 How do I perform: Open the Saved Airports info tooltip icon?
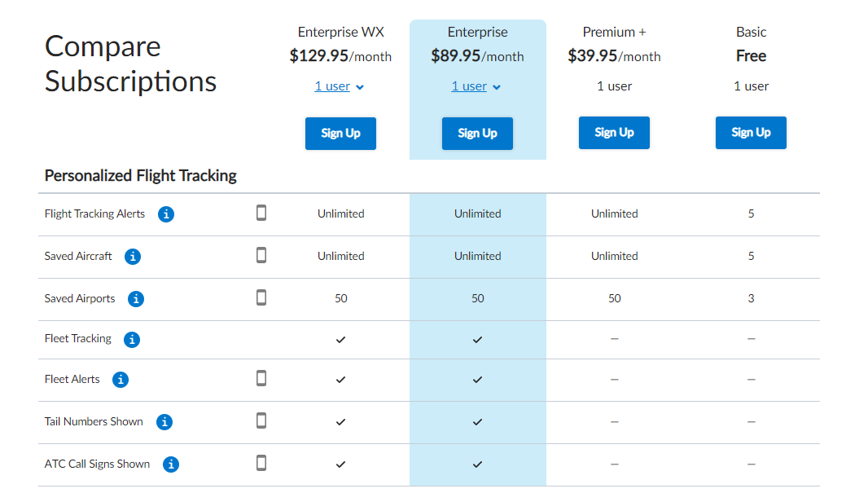(136, 298)
